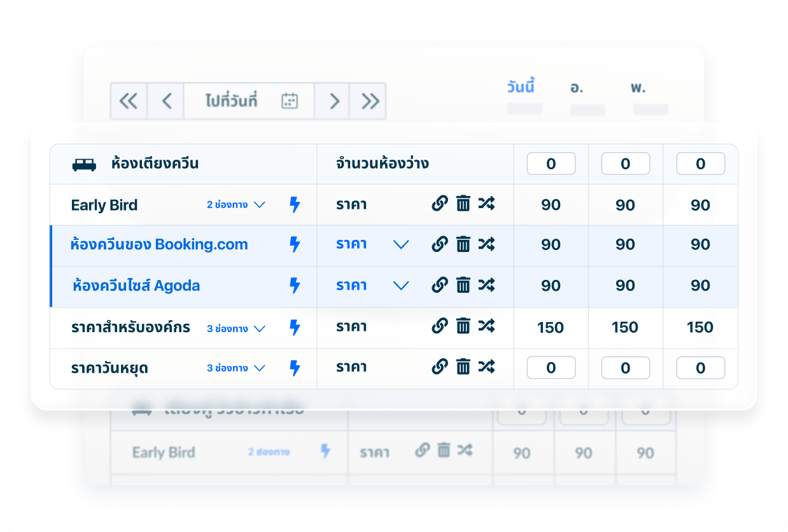
Task: Expand the Early Bird 2 ช่องทาง dropdown
Action: tap(259, 205)
